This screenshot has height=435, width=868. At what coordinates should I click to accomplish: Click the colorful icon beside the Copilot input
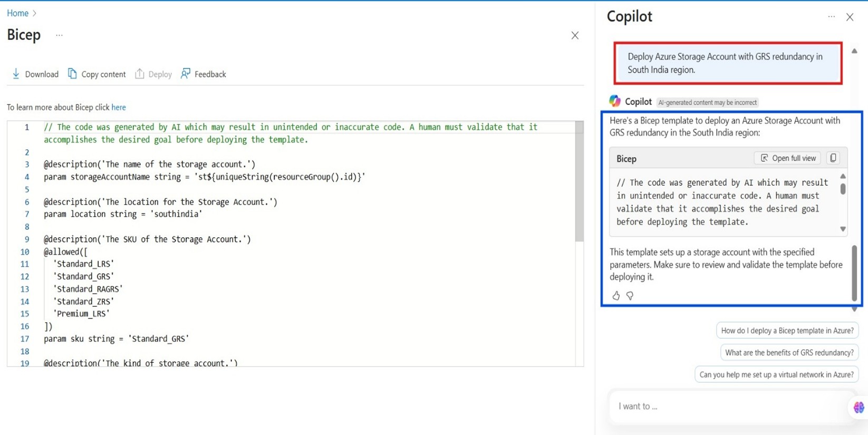click(x=859, y=407)
